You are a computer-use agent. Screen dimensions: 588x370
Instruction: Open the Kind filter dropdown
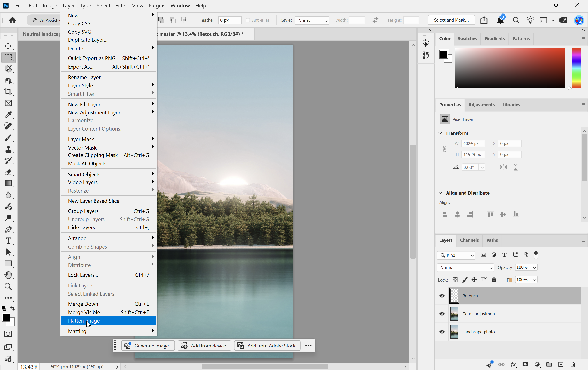coord(456,255)
